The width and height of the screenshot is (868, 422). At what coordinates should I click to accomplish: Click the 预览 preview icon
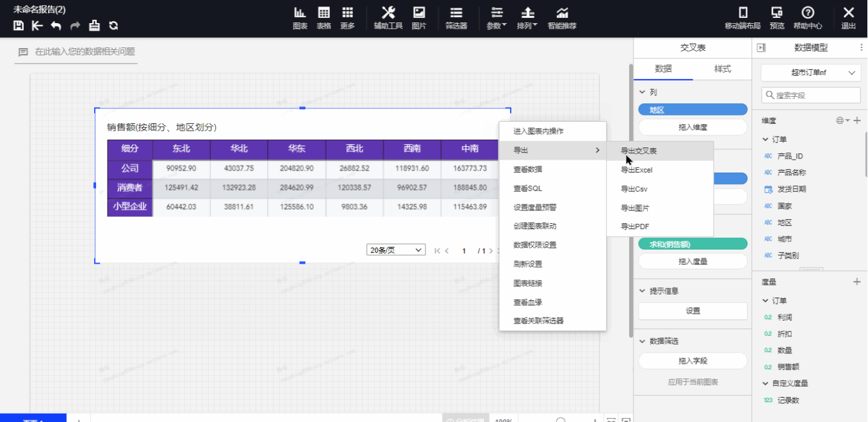pyautogui.click(x=776, y=18)
